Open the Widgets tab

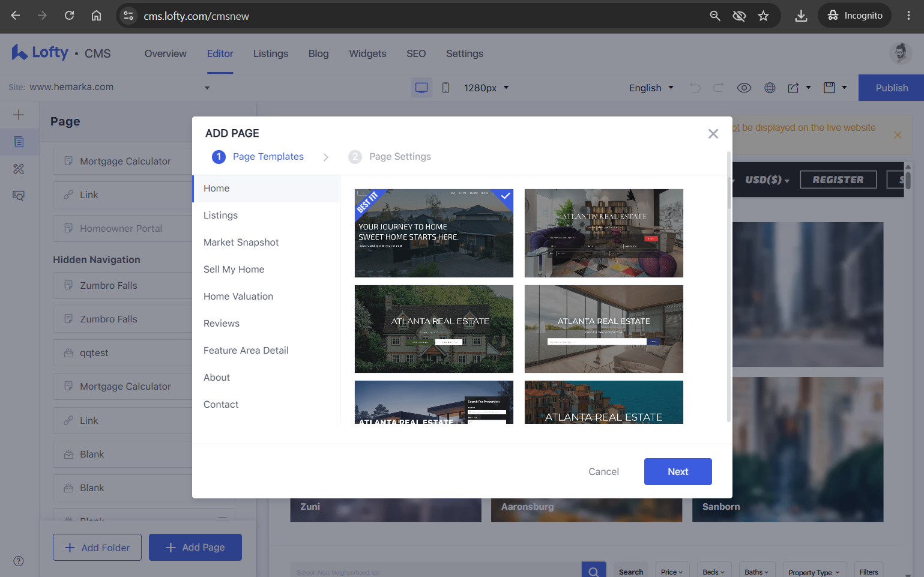click(x=368, y=53)
